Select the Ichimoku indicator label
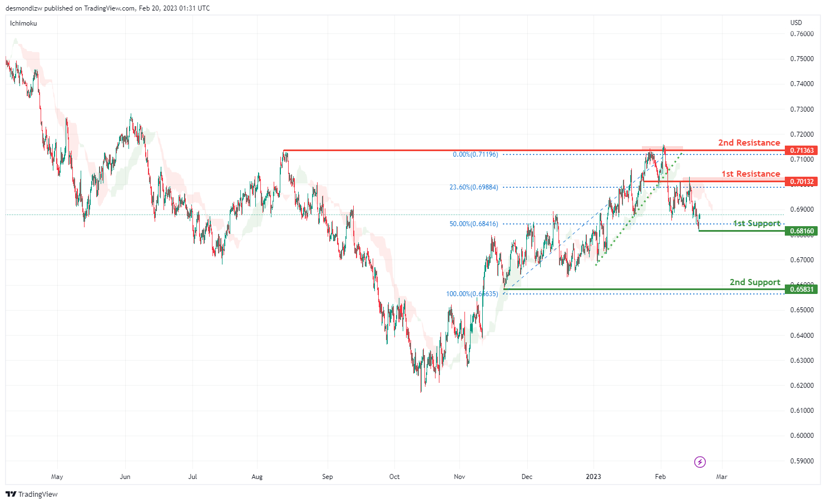 point(23,23)
